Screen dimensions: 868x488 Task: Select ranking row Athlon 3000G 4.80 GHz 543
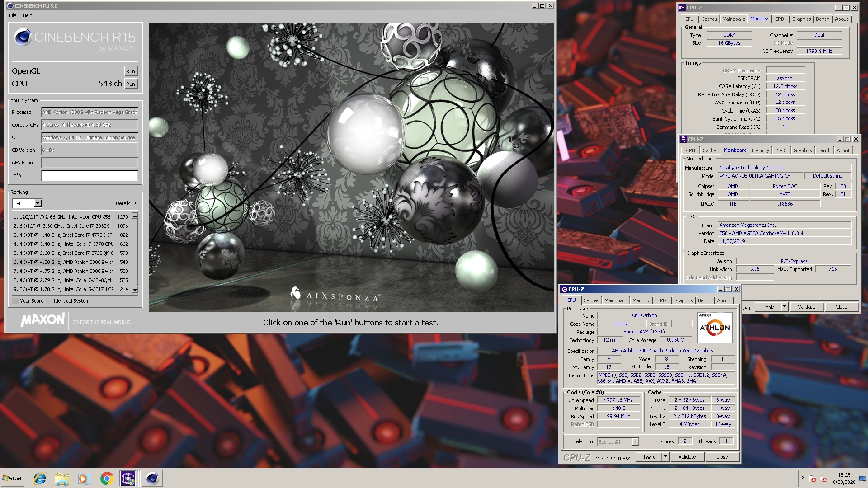(71, 262)
